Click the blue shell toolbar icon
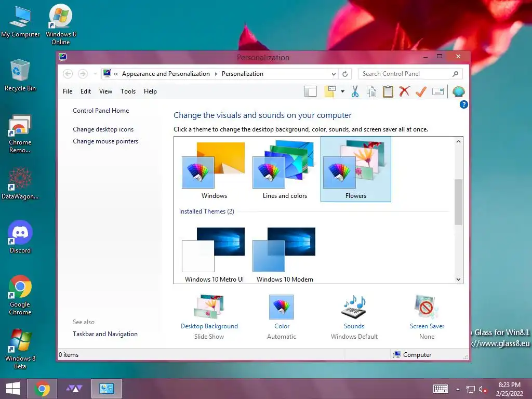 click(458, 91)
